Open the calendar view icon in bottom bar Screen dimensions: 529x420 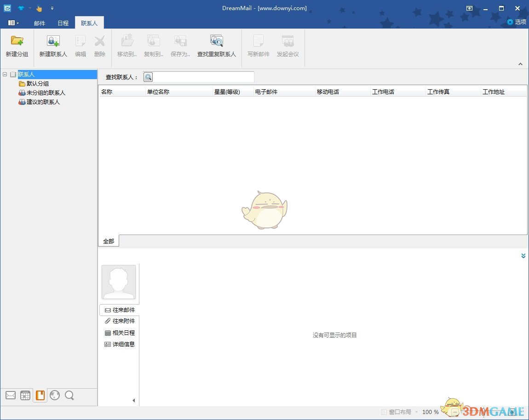coord(25,395)
